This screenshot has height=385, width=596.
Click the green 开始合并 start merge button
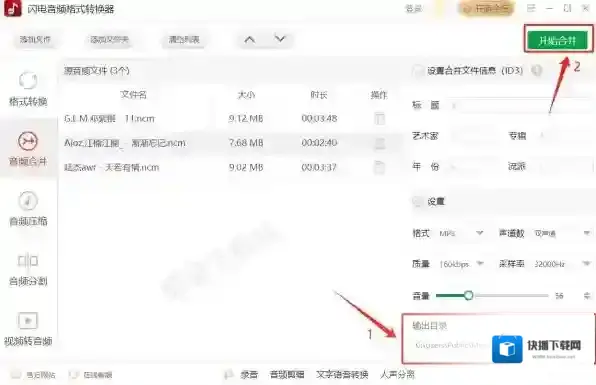(x=557, y=40)
